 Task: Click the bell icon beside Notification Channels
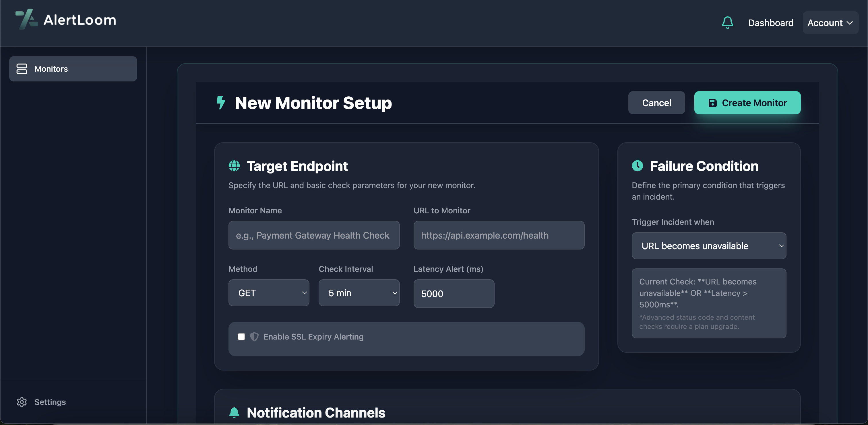234,412
